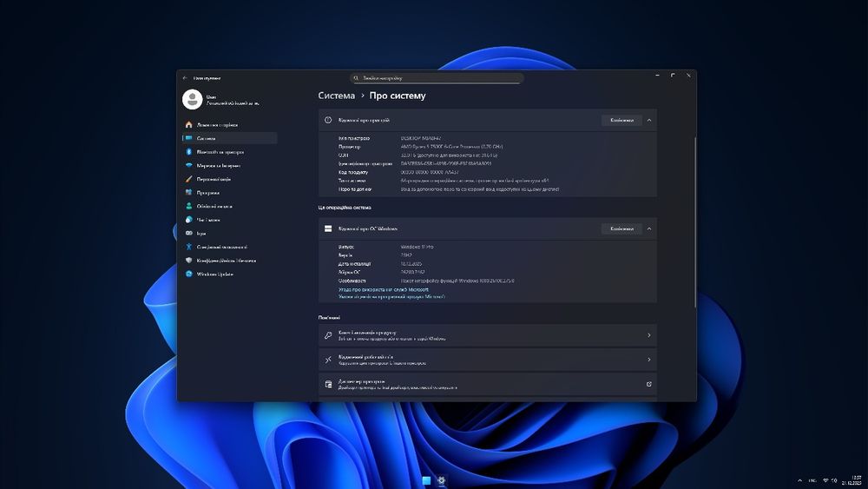Open Network and Internet Wi-Fi icon
This screenshot has width=868, height=489.
[x=188, y=166]
